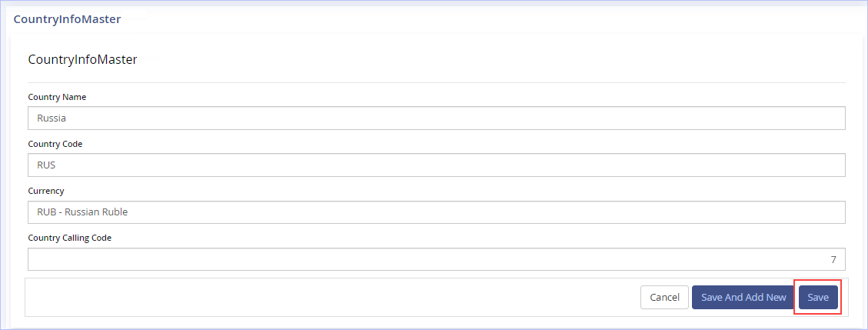Focus the Country Calling Code field
The width and height of the screenshot is (868, 330).
(436, 259)
